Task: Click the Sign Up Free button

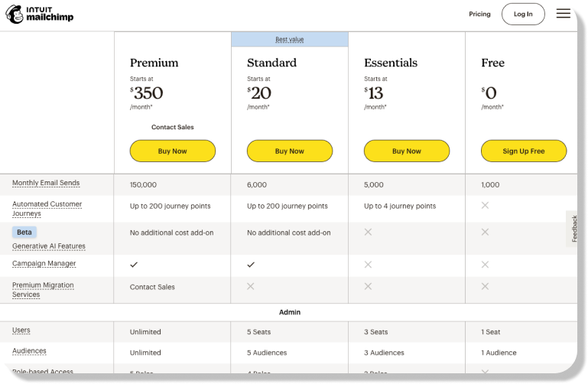Action: [x=523, y=151]
